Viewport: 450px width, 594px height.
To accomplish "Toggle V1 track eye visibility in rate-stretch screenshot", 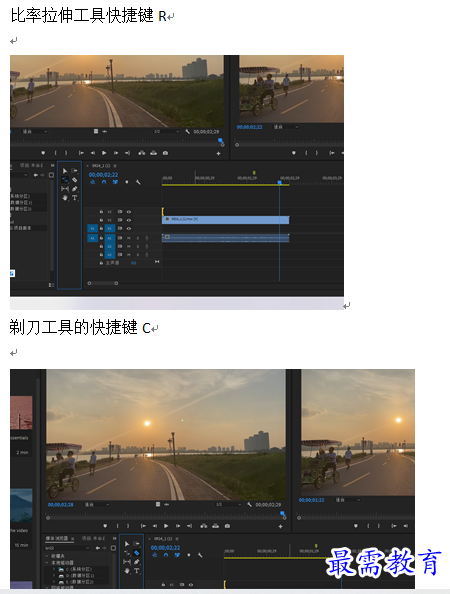I will 129,228.
